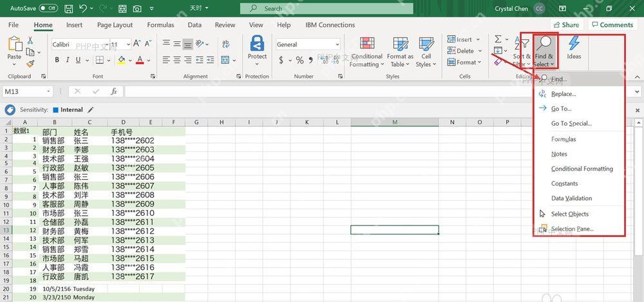
Task: Apply Borders using the grid icon
Action: (99, 60)
